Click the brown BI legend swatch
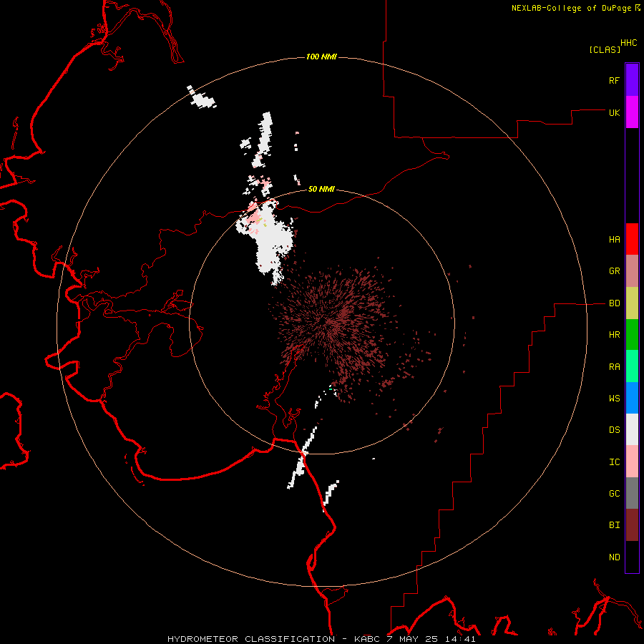 click(x=632, y=525)
